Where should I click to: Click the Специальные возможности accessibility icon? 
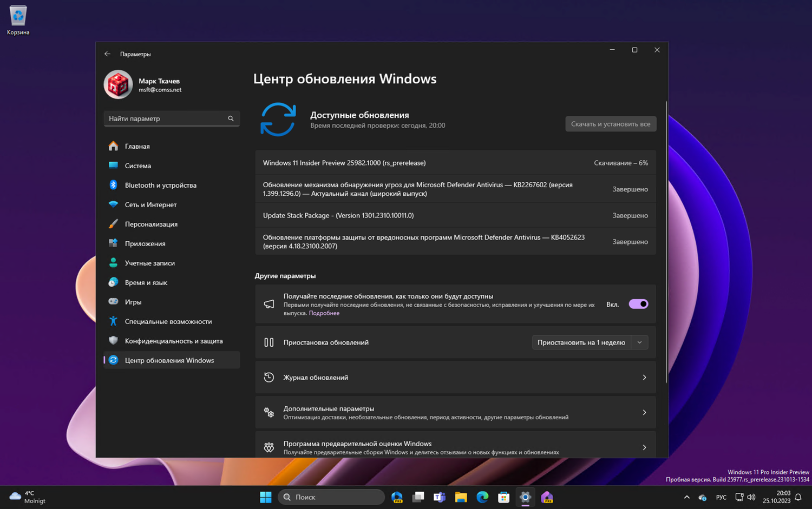pos(113,321)
